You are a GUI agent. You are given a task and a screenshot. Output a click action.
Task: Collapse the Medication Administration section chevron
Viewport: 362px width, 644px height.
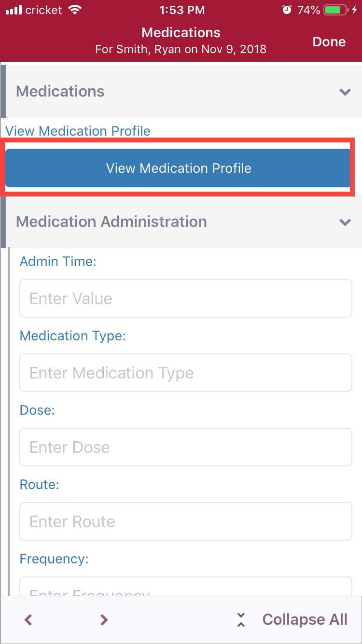pyautogui.click(x=345, y=222)
